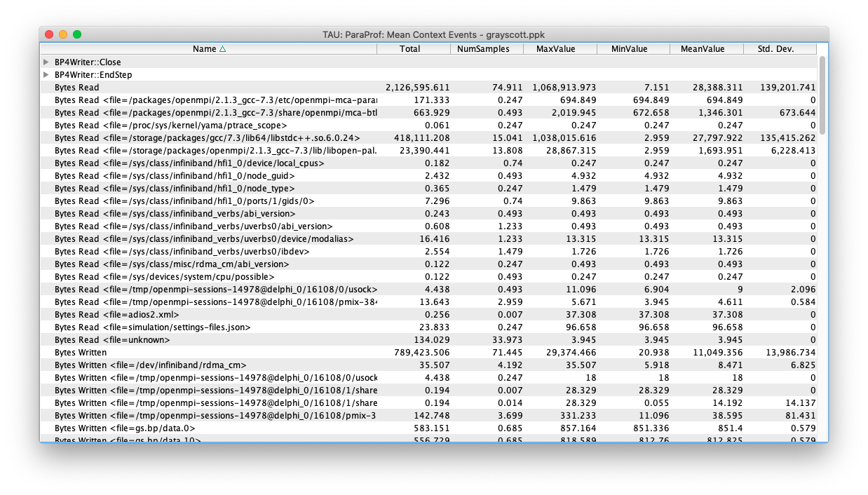Click MaxValue 29,374.466 cell
The height and width of the screenshot is (495, 868).
tap(572, 353)
